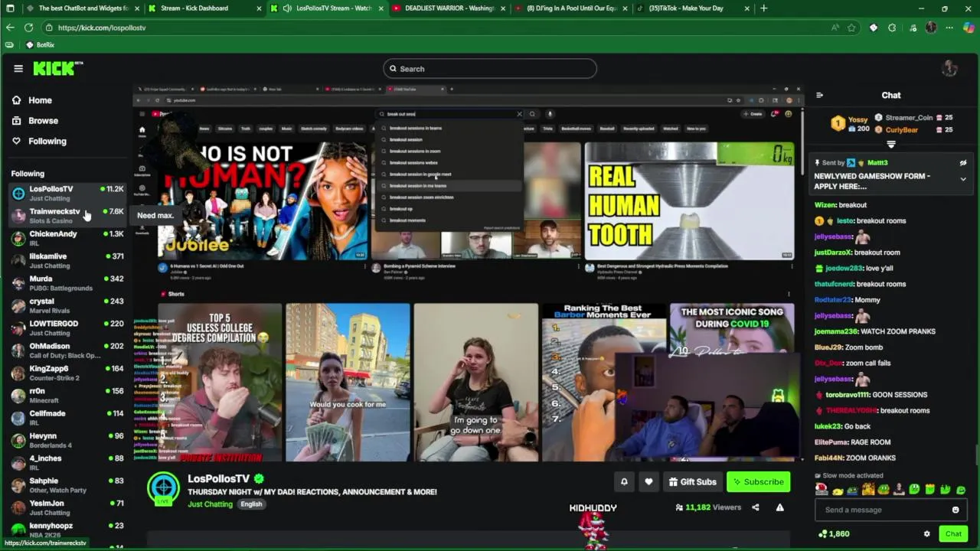Click the Kick logo
The width and height of the screenshot is (980, 551).
tap(58, 69)
